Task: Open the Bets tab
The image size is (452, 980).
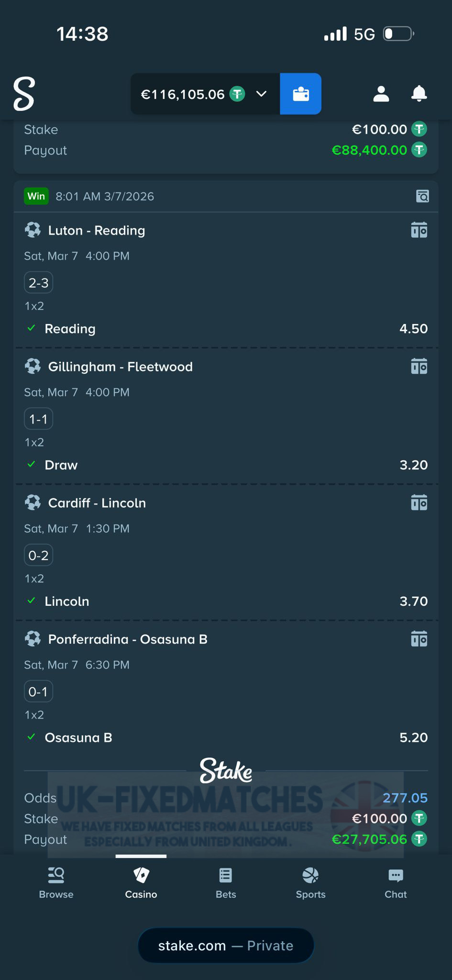Action: (226, 883)
